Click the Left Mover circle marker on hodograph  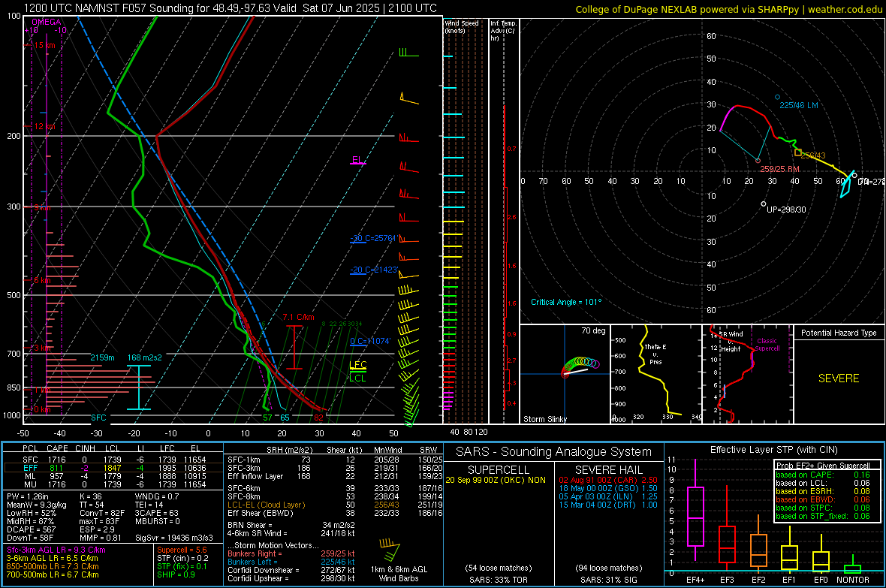click(778, 97)
